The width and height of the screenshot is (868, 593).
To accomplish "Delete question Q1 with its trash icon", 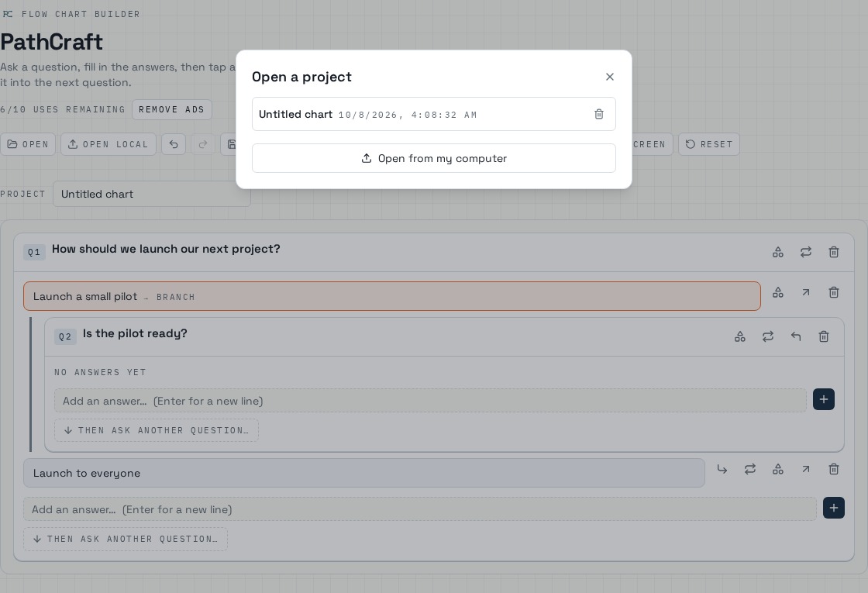I will [x=834, y=253].
